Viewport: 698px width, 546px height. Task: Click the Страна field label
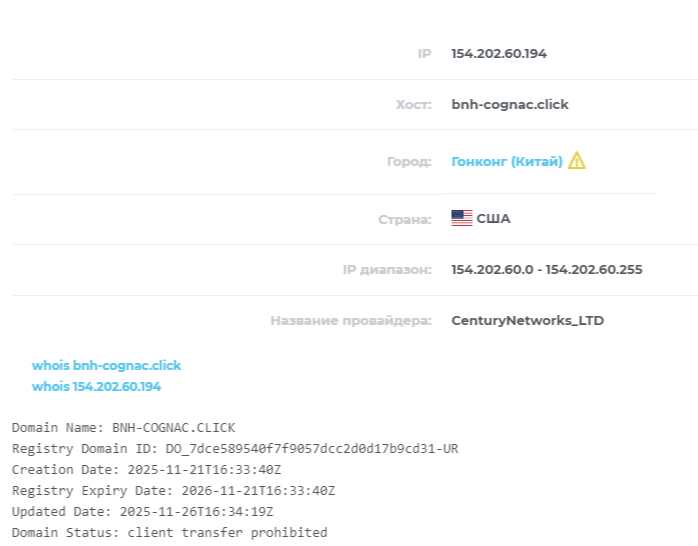point(404,218)
